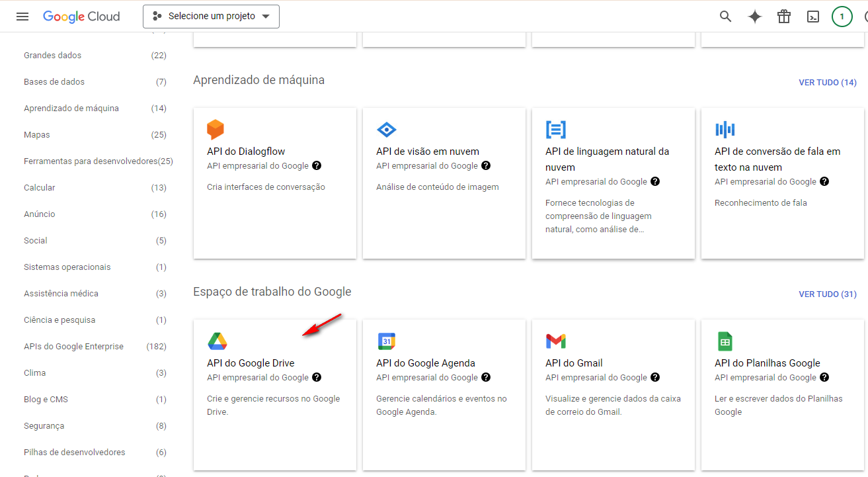The image size is (868, 477).
Task: Click VER TUDO (14) for Aprendizado de máquina
Action: coord(828,82)
